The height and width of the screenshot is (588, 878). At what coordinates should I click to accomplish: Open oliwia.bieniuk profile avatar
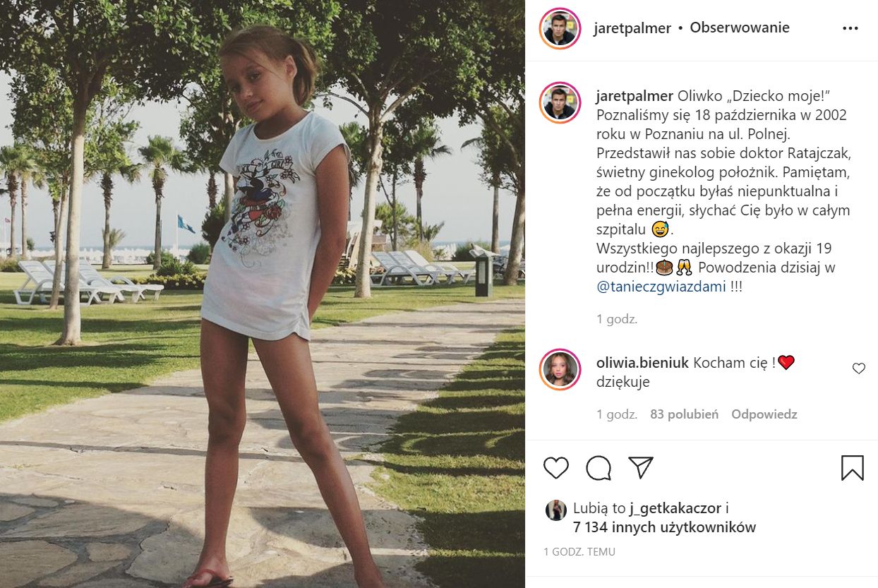pos(560,370)
